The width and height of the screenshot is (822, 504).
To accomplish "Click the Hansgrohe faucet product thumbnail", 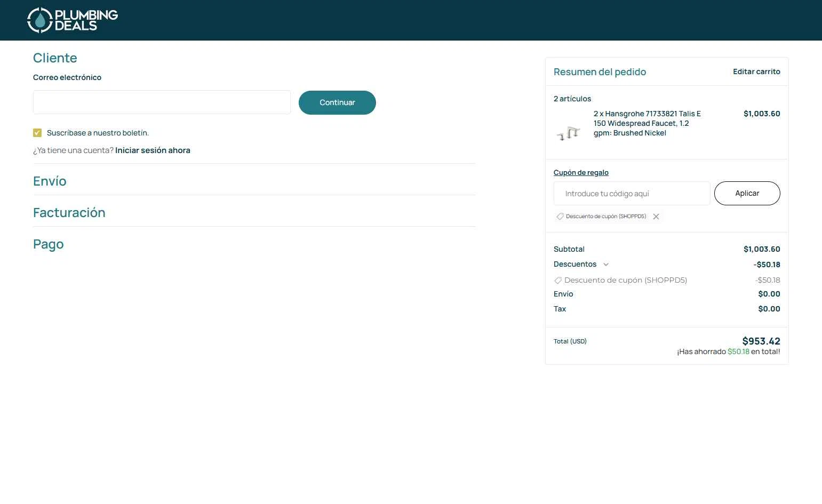I will [x=569, y=133].
